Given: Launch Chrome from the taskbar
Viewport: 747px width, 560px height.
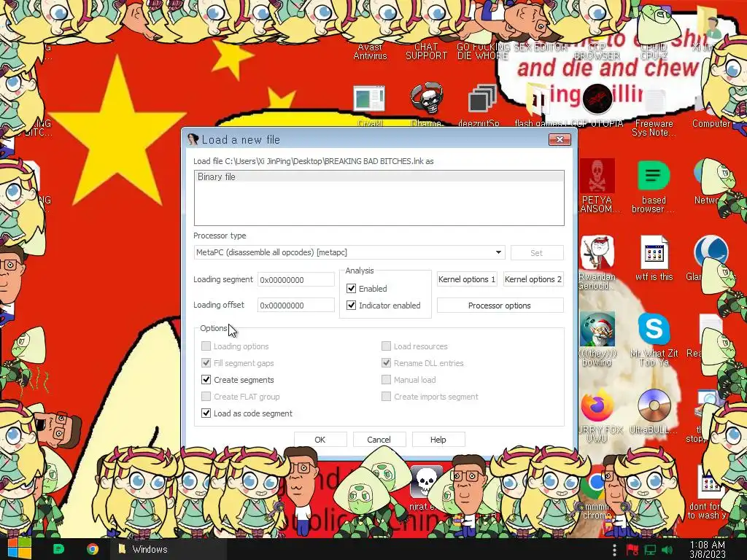Looking at the screenshot, I should (93, 549).
